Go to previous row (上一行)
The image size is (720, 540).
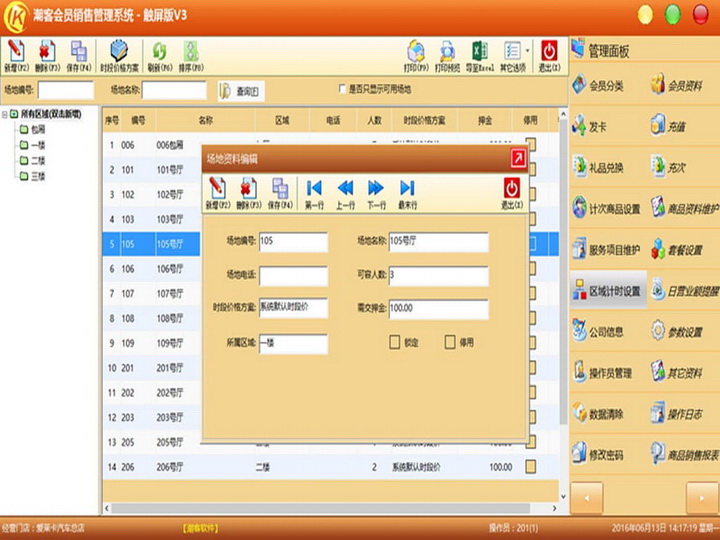coord(345,193)
